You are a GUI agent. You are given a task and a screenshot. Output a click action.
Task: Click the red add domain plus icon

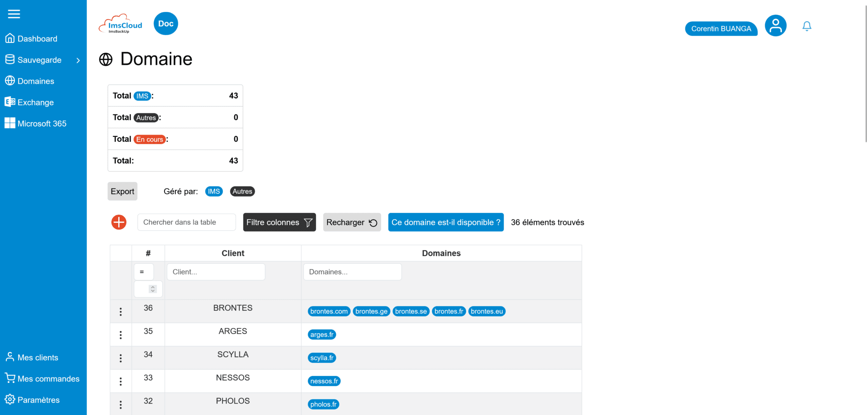(x=119, y=222)
